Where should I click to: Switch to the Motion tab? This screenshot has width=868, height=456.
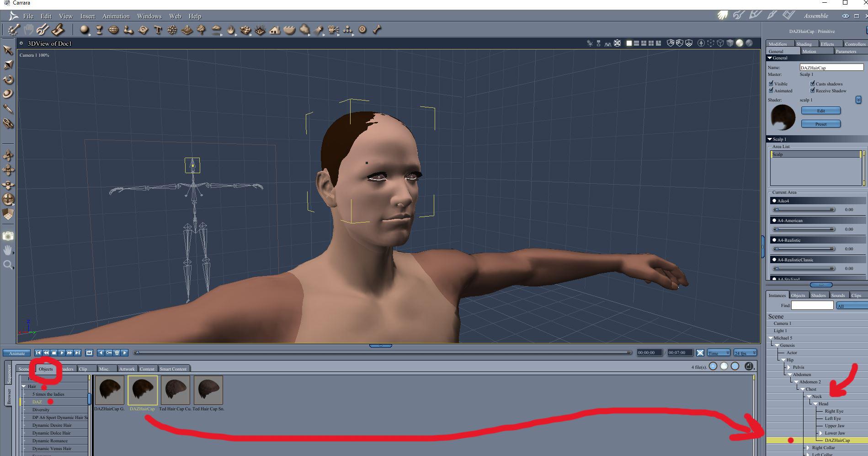point(809,51)
